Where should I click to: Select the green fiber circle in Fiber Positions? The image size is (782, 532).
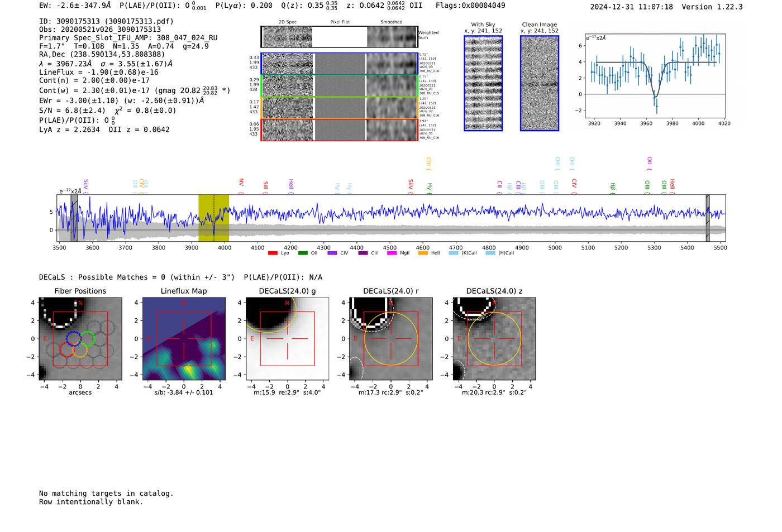click(88, 338)
